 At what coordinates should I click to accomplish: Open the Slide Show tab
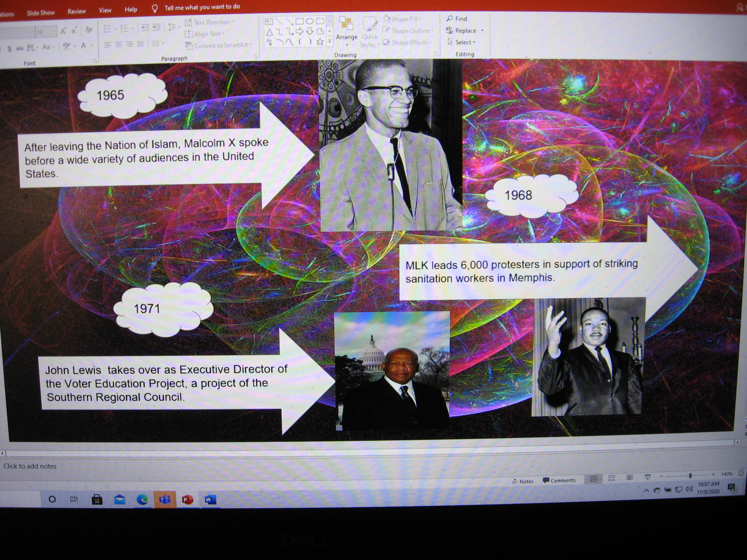coord(41,13)
